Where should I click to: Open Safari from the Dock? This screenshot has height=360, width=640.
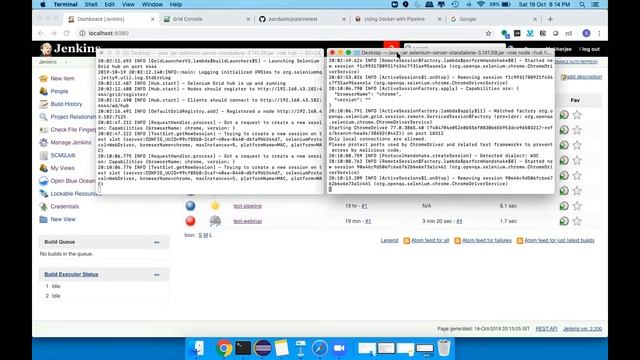[320, 348]
